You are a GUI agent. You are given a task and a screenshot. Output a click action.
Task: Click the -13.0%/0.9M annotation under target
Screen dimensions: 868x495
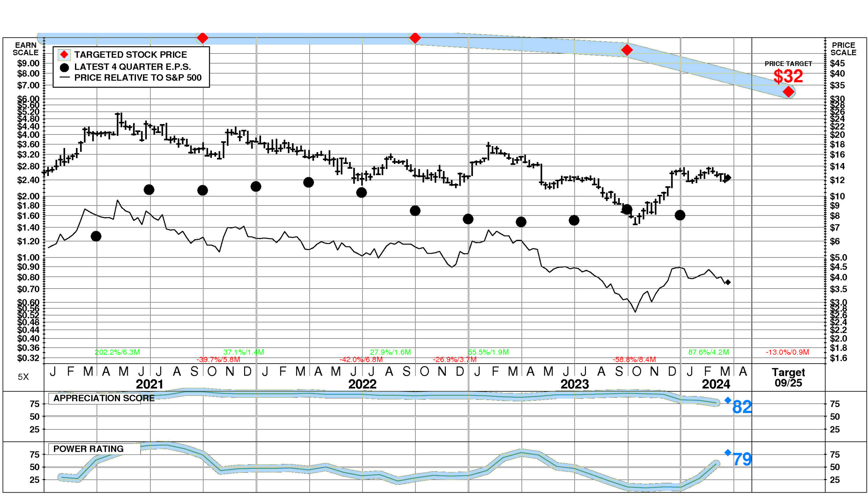coord(787,352)
